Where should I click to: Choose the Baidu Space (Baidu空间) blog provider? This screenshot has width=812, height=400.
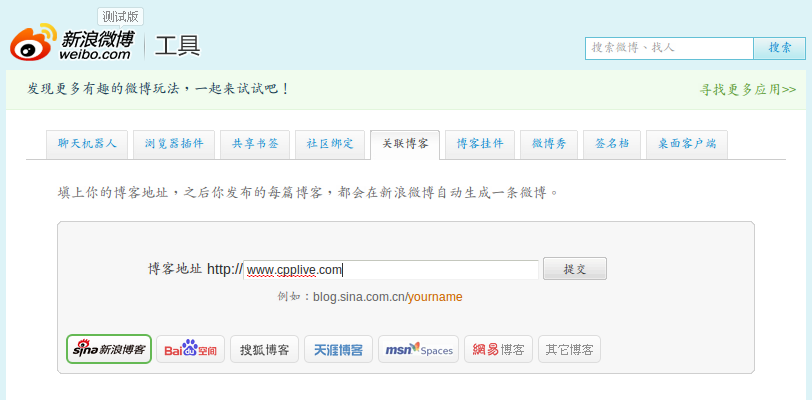191,349
